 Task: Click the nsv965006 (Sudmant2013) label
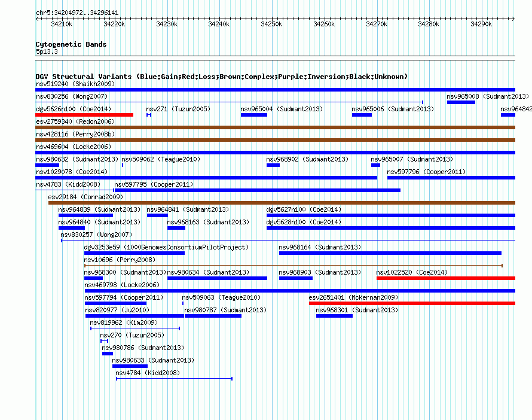click(x=393, y=109)
